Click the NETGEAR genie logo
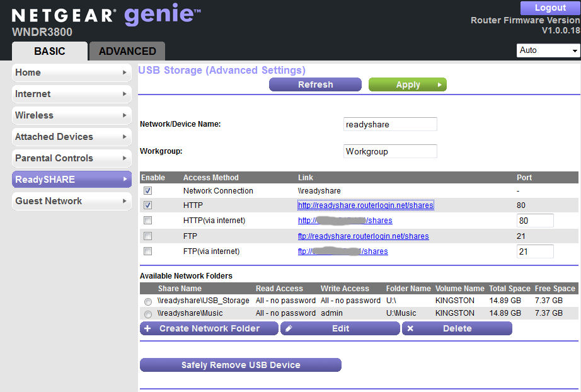The image size is (581, 392). tap(106, 15)
